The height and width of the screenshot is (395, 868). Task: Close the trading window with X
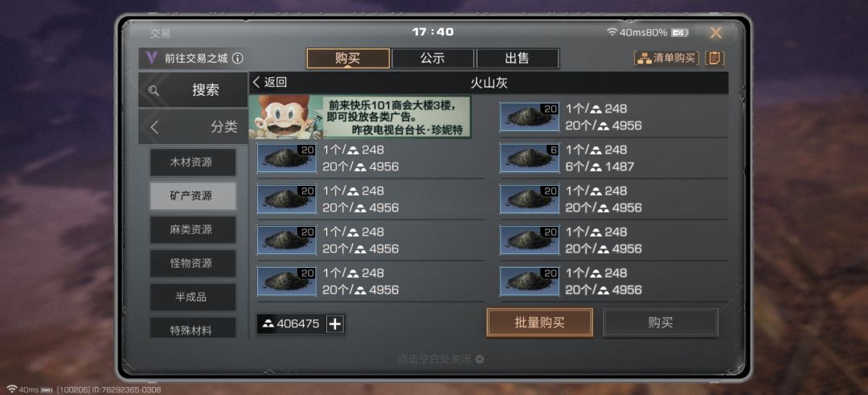point(716,33)
